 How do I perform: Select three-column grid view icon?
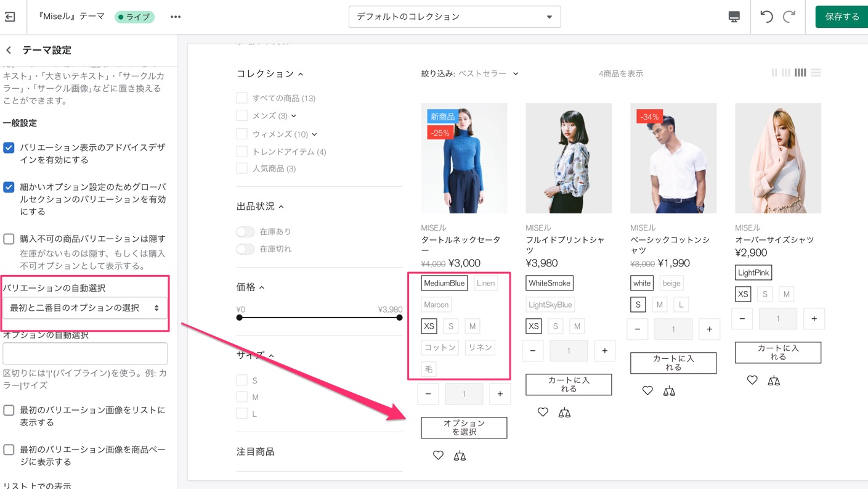pyautogui.click(x=786, y=73)
